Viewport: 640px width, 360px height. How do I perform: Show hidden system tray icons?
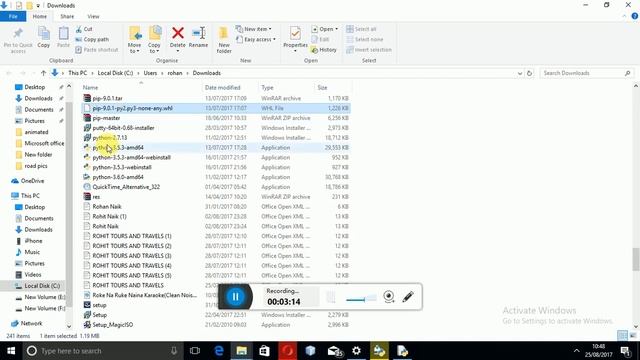point(576,351)
